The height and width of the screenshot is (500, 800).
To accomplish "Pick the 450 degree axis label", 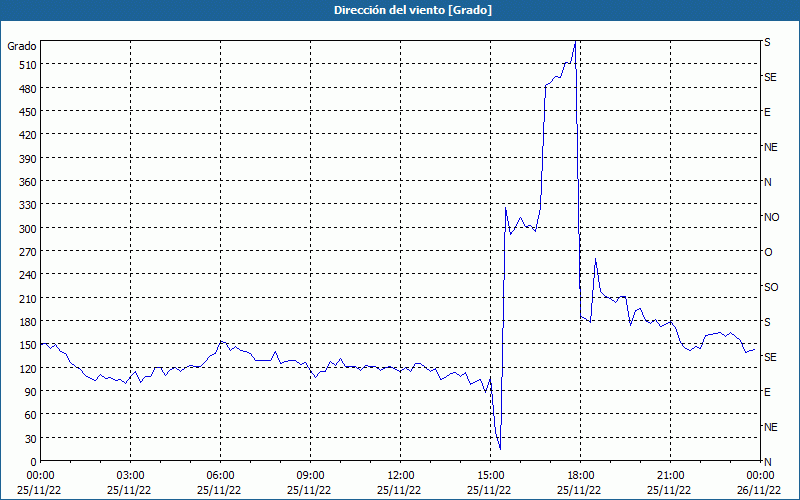I will (x=29, y=112).
